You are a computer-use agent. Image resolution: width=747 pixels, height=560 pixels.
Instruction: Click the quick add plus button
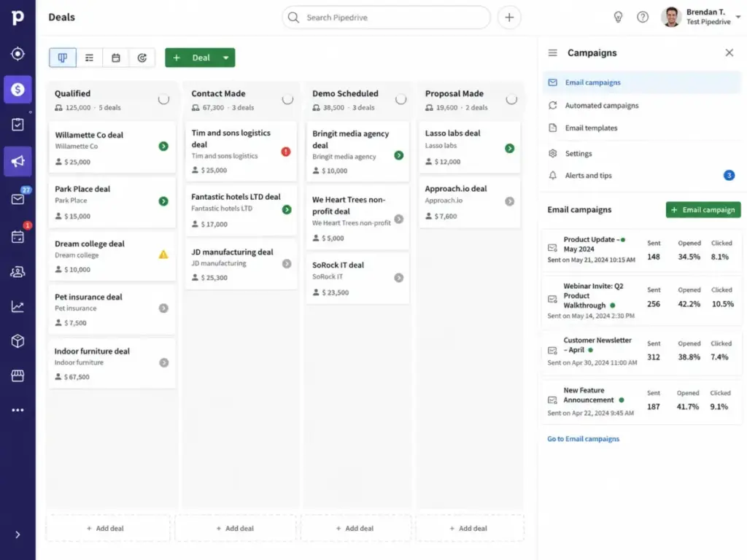click(509, 17)
